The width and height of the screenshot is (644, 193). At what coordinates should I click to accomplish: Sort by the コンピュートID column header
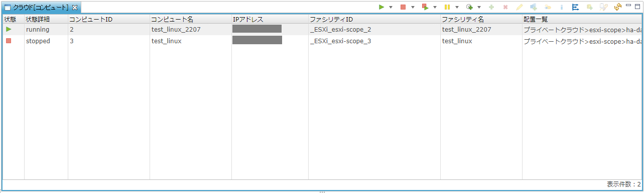[x=109, y=19]
